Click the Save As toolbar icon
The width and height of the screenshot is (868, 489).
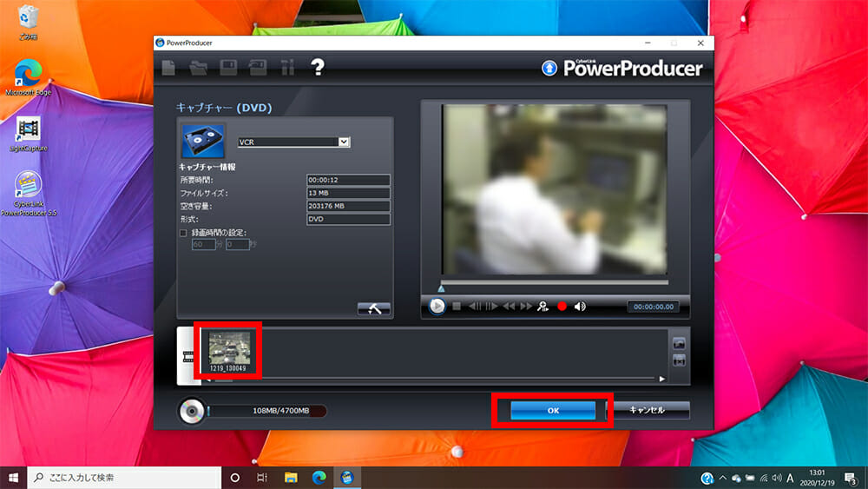258,68
